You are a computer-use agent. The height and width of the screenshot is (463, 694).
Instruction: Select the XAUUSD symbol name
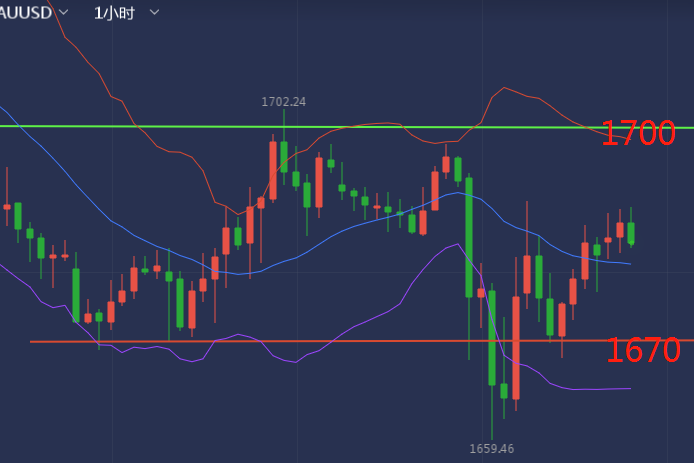pos(26,13)
